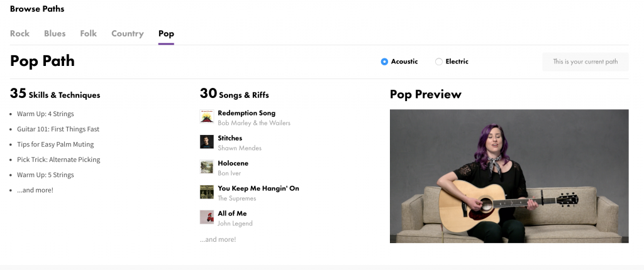
Task: Click the Pop tab
Action: point(166,34)
